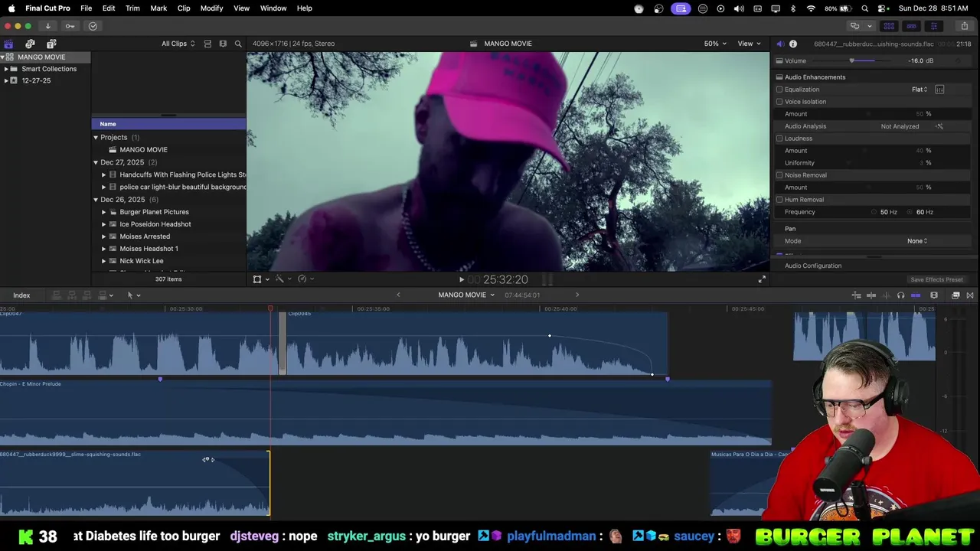This screenshot has height=551, width=980.
Task: Open the Clip menu
Action: pyautogui.click(x=184, y=8)
